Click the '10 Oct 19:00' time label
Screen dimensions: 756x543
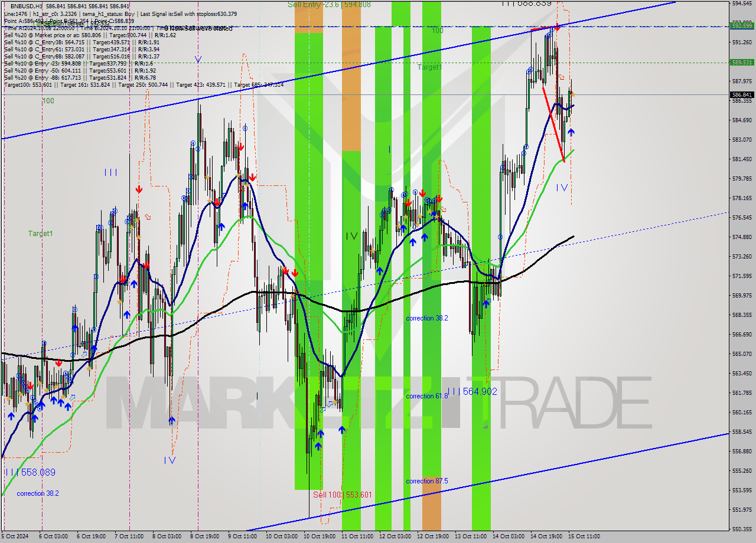click(x=319, y=537)
